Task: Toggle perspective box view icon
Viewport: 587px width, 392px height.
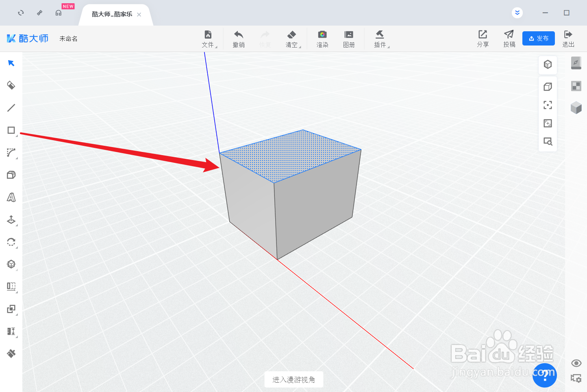Action: pos(548,87)
